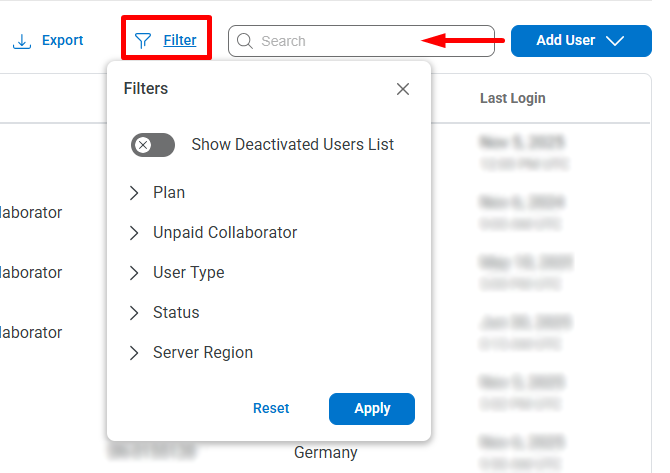670x473 pixels.
Task: Click the Export download arrow icon
Action: coord(22,41)
